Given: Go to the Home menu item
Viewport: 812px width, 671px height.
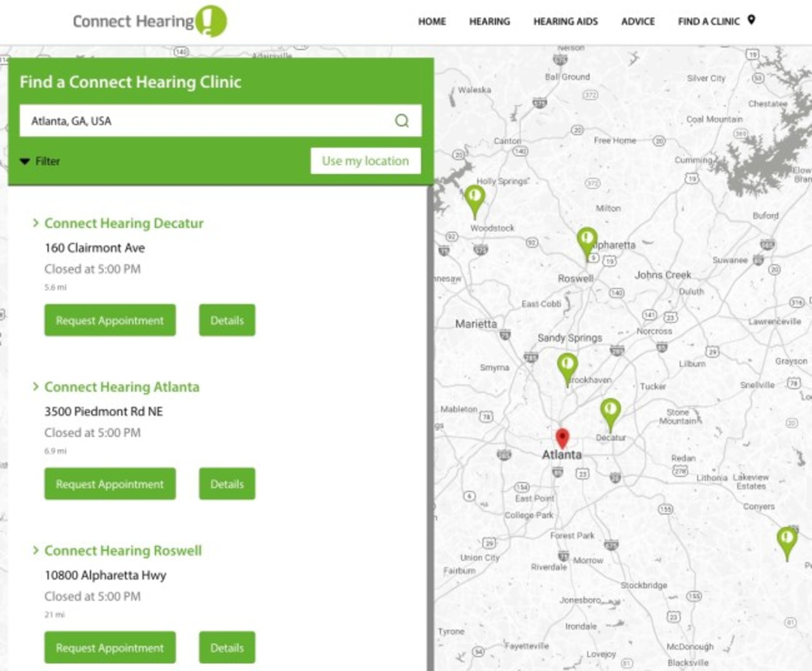Looking at the screenshot, I should 432,21.
